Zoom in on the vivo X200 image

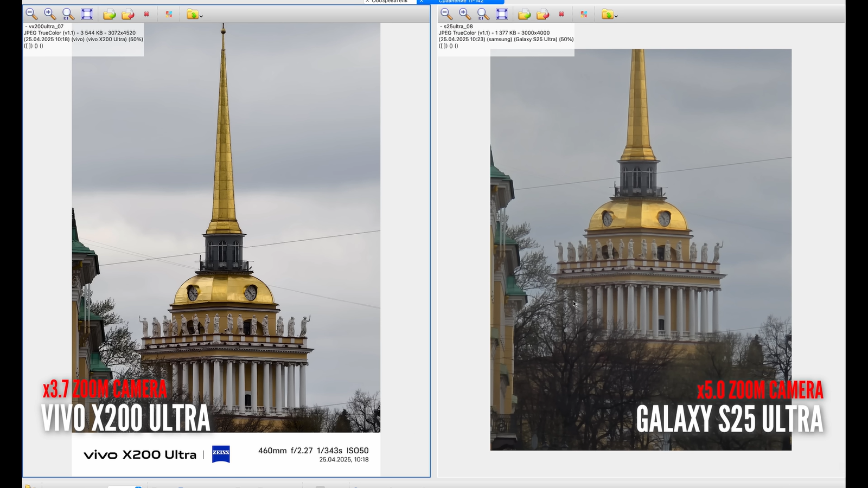tap(50, 14)
